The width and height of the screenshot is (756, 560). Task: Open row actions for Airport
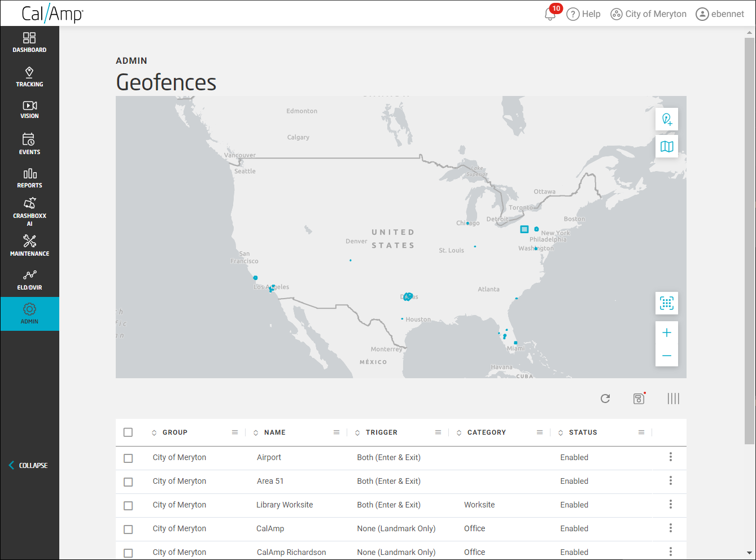point(671,457)
